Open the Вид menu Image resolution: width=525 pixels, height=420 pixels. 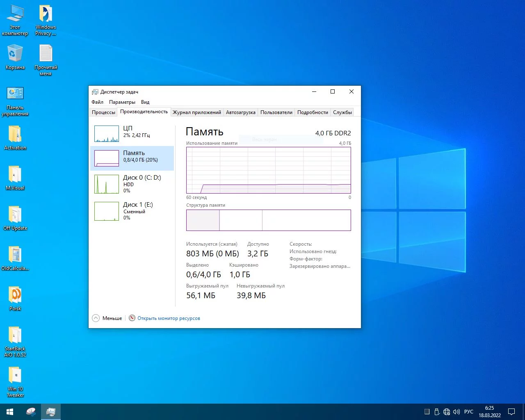(145, 102)
